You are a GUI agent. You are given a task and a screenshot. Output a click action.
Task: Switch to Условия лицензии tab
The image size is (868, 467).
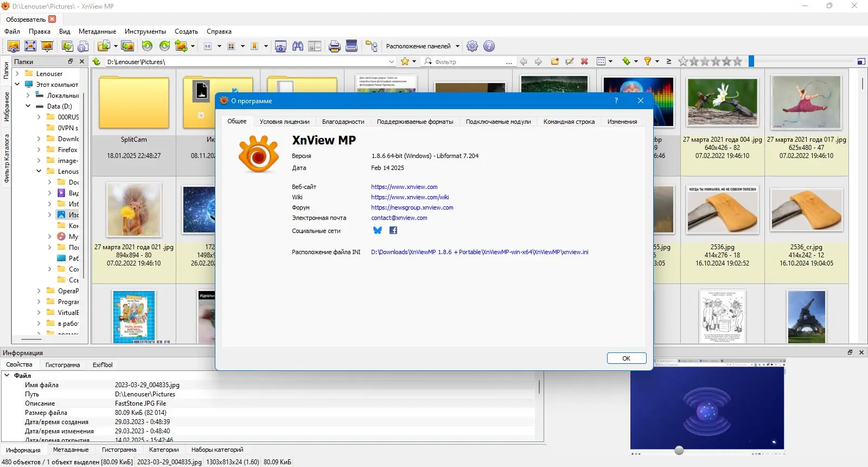284,122
